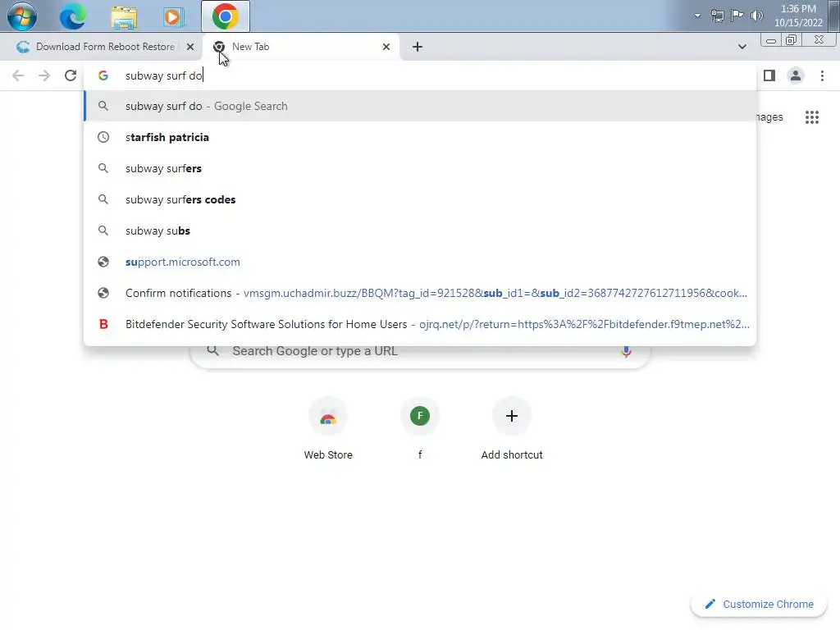Viewport: 840px width, 630px height.
Task: Select 'subway surfers' suggestion
Action: tap(420, 168)
